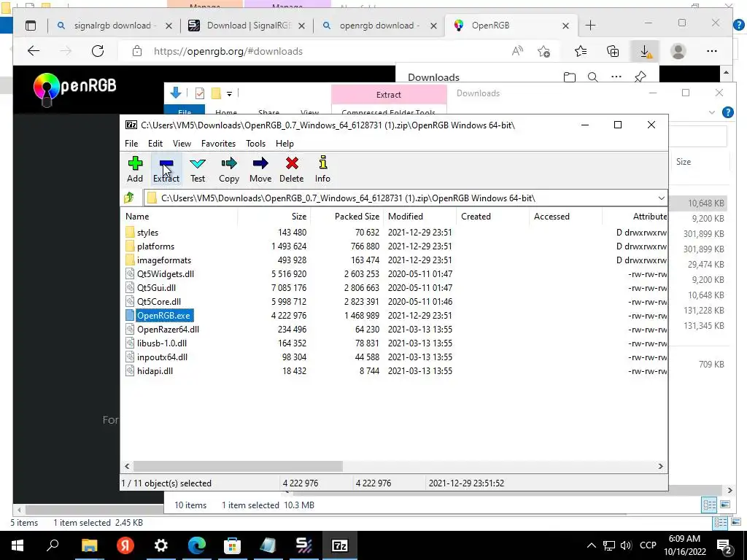This screenshot has width=747, height=560.
Task: Open Explorer quick access toolbar dropdown
Action: click(x=230, y=94)
